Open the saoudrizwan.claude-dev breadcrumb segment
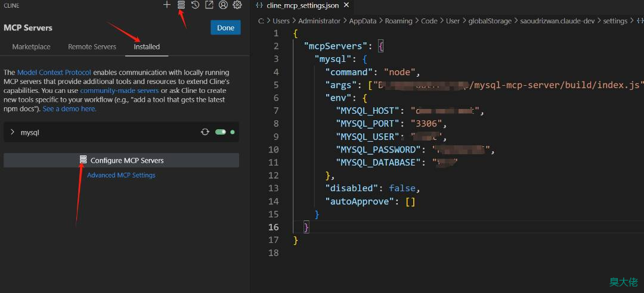Screen dimensions: 644x293 click(558, 21)
